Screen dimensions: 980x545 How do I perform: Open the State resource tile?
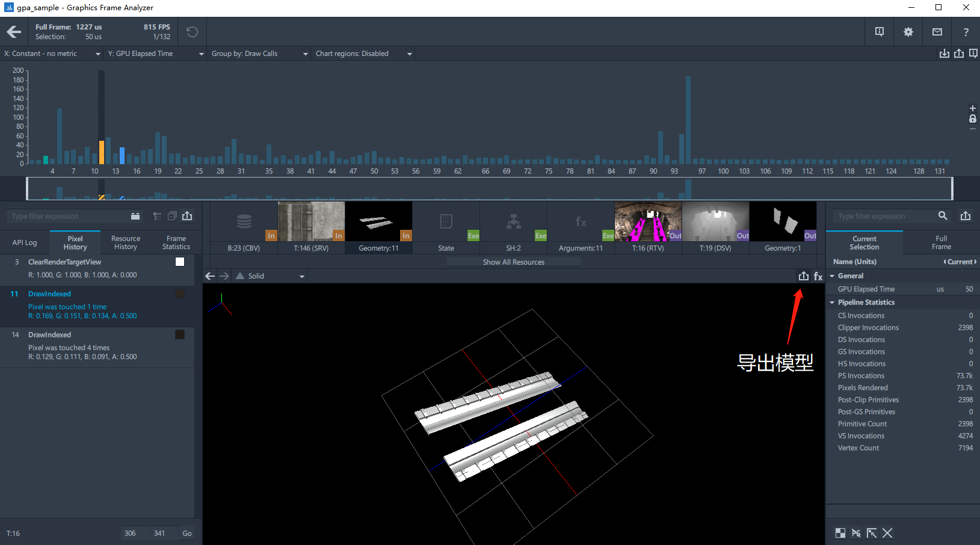point(446,227)
